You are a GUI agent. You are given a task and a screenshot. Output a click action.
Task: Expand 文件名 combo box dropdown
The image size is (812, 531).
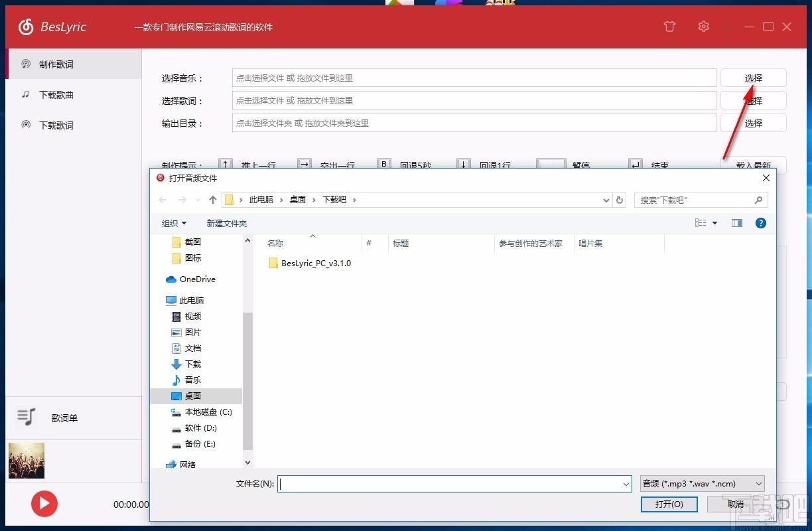[626, 485]
